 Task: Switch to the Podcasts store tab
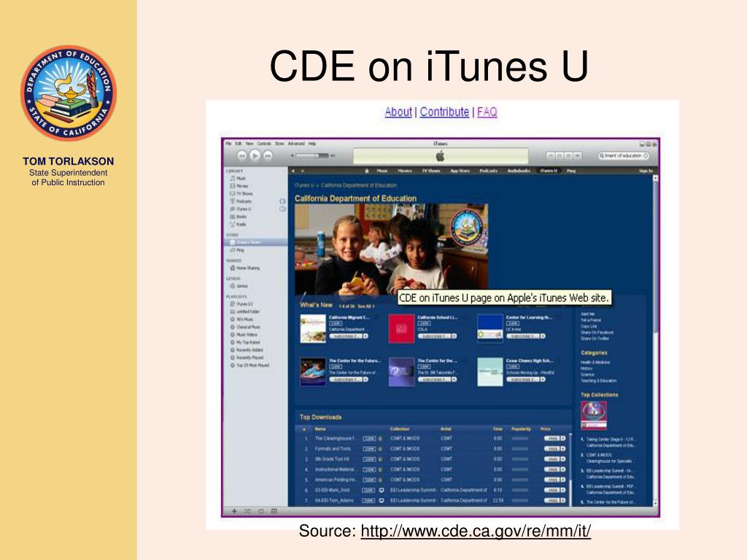(488, 171)
